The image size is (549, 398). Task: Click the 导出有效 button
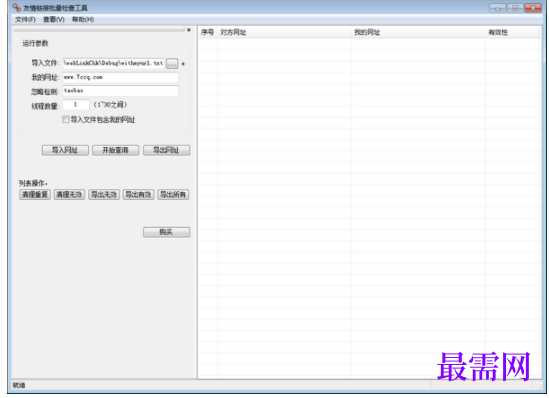[x=139, y=195]
